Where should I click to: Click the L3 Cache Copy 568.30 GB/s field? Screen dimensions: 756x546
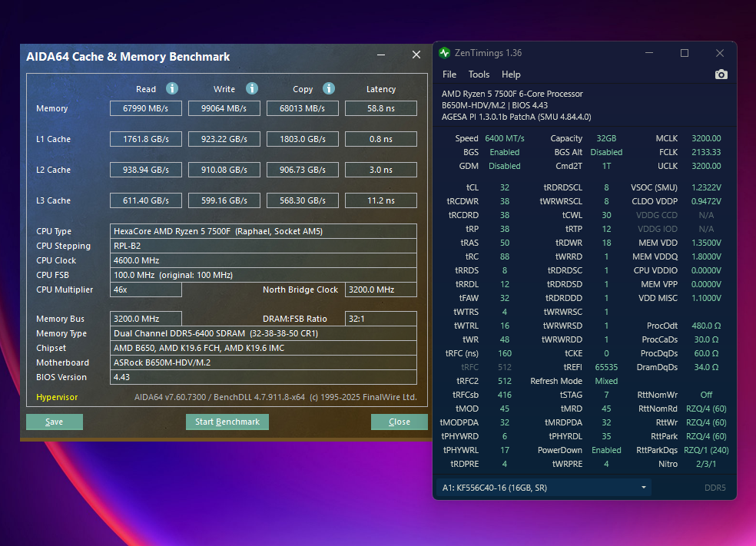click(x=302, y=200)
